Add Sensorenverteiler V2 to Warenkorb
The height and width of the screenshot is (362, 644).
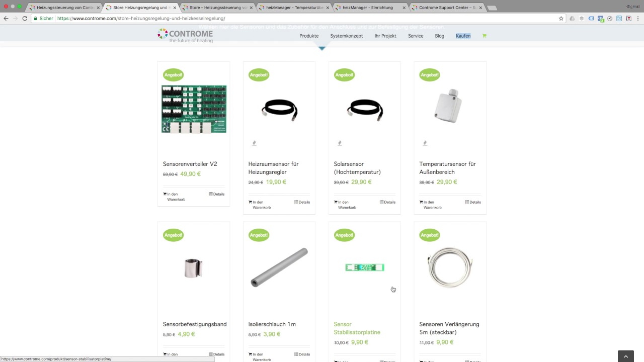(174, 197)
